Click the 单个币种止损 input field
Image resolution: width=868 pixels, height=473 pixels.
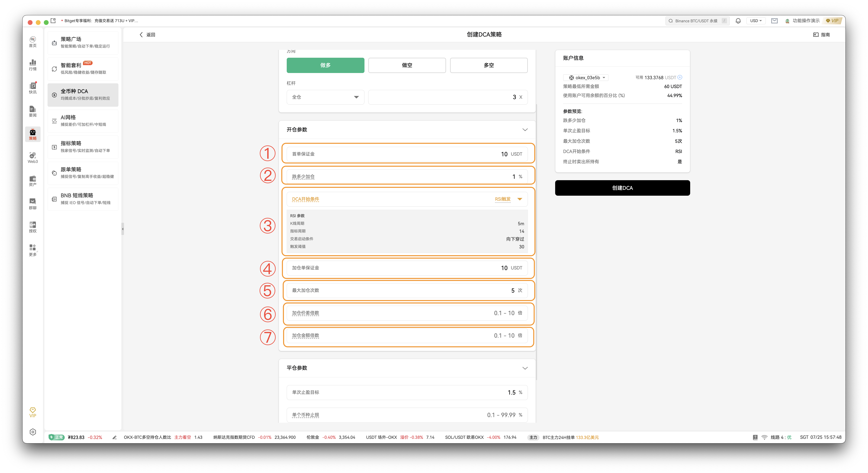pos(407,415)
